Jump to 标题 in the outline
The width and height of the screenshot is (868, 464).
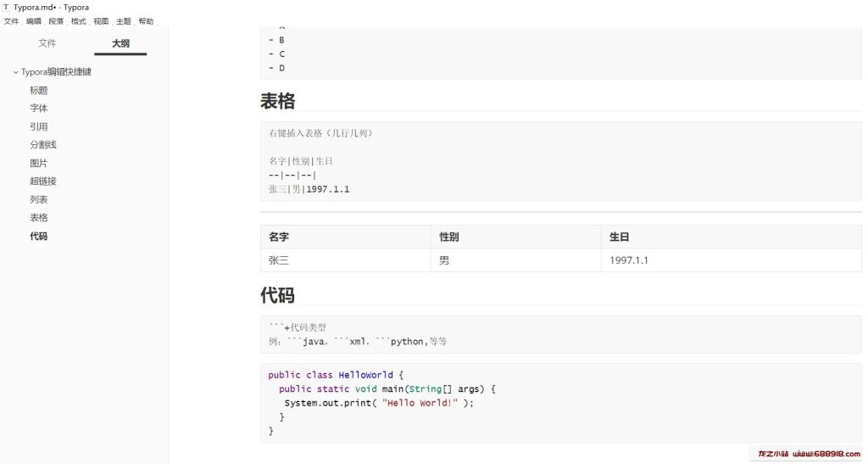(x=39, y=90)
